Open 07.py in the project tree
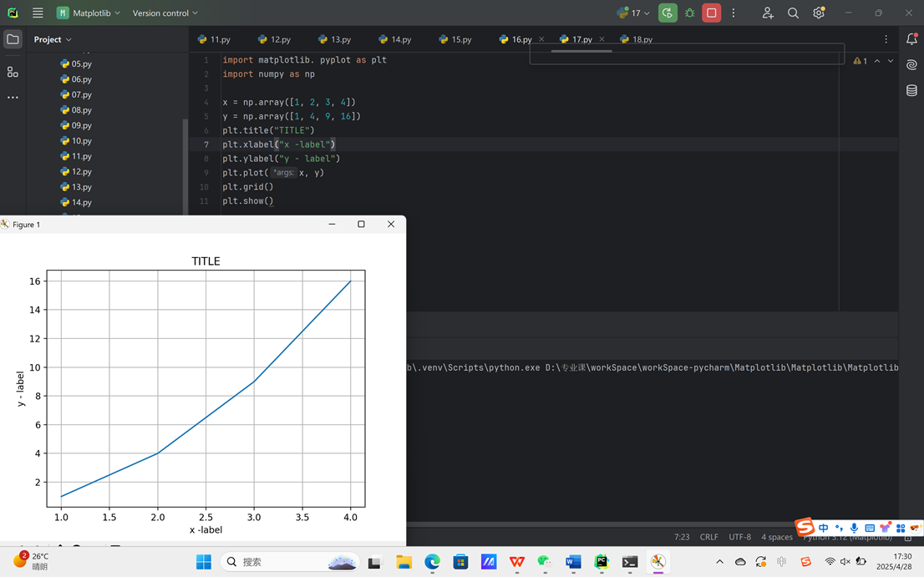924x577 pixels. tap(76, 94)
